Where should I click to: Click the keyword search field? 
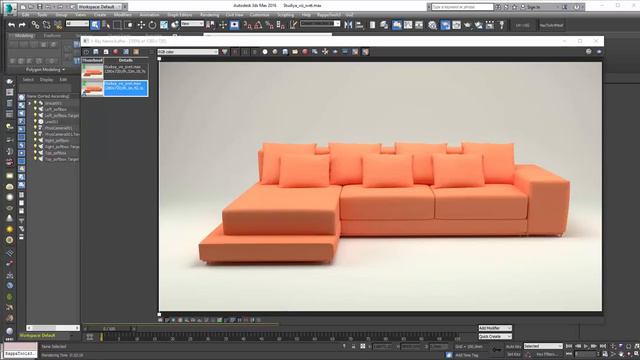[462, 7]
